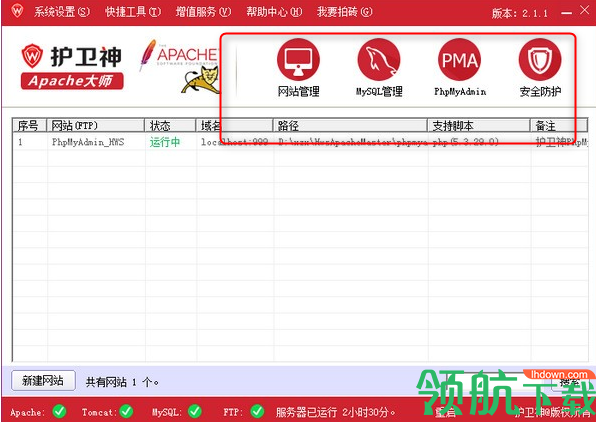The width and height of the screenshot is (596, 422).
Task: Open the 网站管理 website management icon
Action: click(298, 60)
